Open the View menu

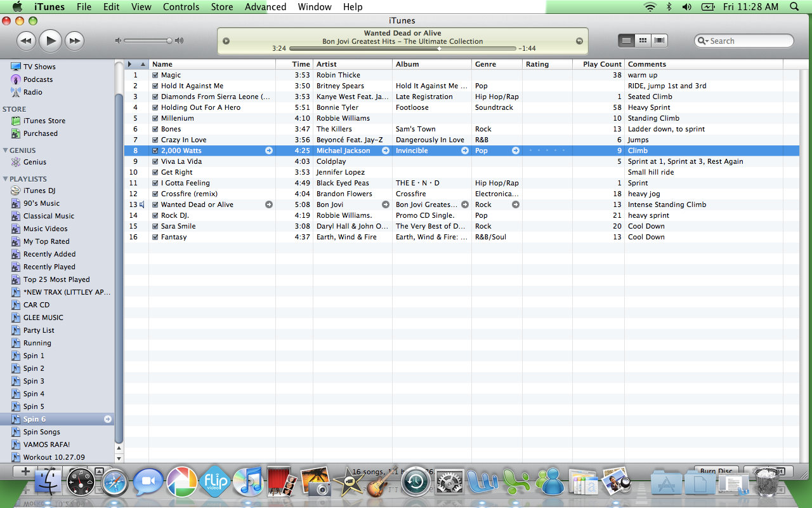(141, 6)
